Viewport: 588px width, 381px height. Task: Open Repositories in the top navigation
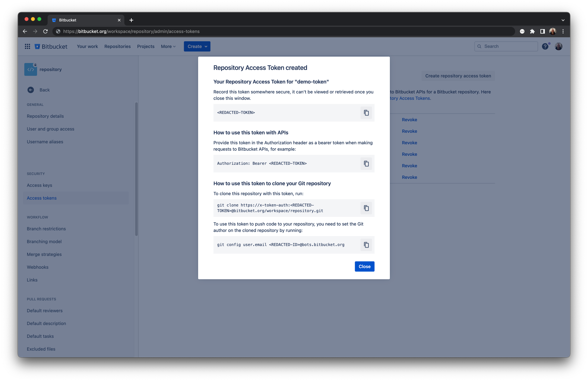(117, 46)
